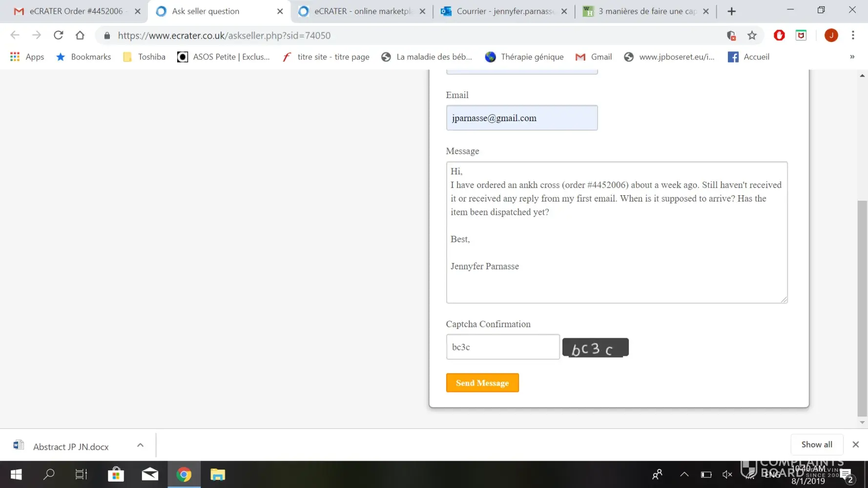Expand options for Abstract JP JN.docx download
868x488 pixels.
[x=140, y=445]
